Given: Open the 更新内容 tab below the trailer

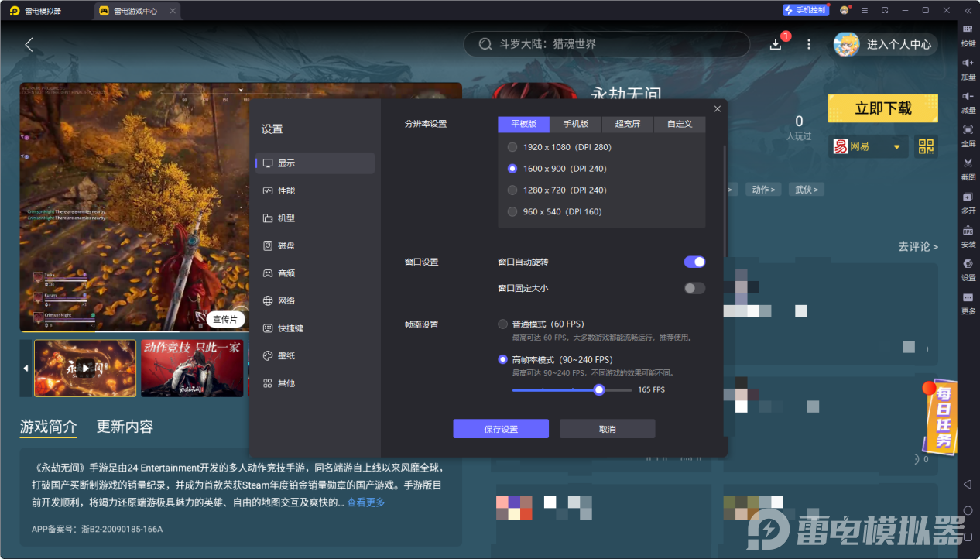Looking at the screenshot, I should point(126,426).
